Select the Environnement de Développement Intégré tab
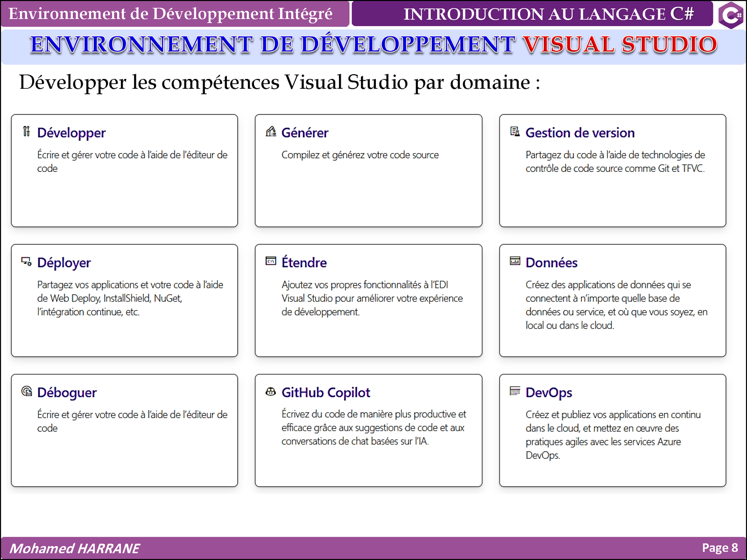Viewport: 747px width, 560px height. (171, 14)
